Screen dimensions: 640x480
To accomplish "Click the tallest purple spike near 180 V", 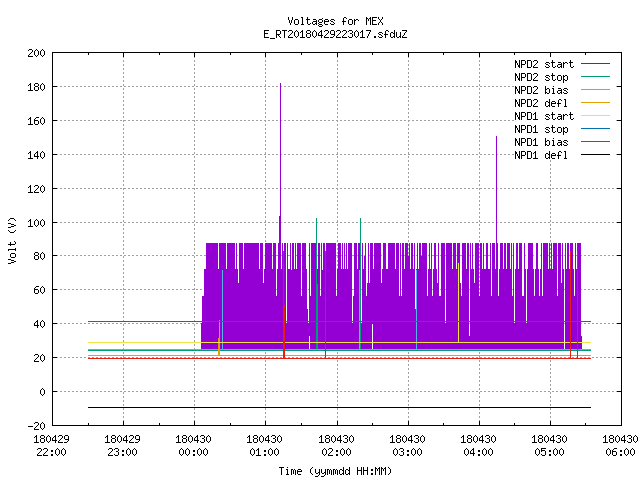I will pos(280,163).
